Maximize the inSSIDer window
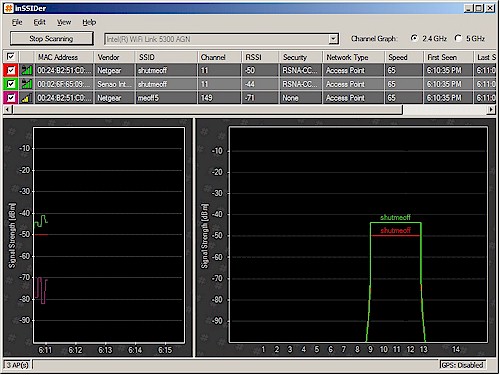This screenshot has height=375, width=500. tap(479, 8)
